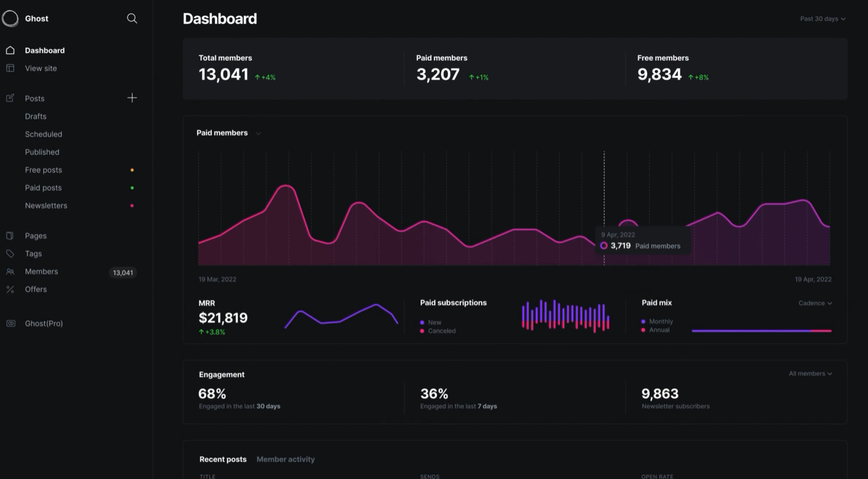Click the Ghost logo circle
Screen dimensions: 868x479
click(x=10, y=18)
